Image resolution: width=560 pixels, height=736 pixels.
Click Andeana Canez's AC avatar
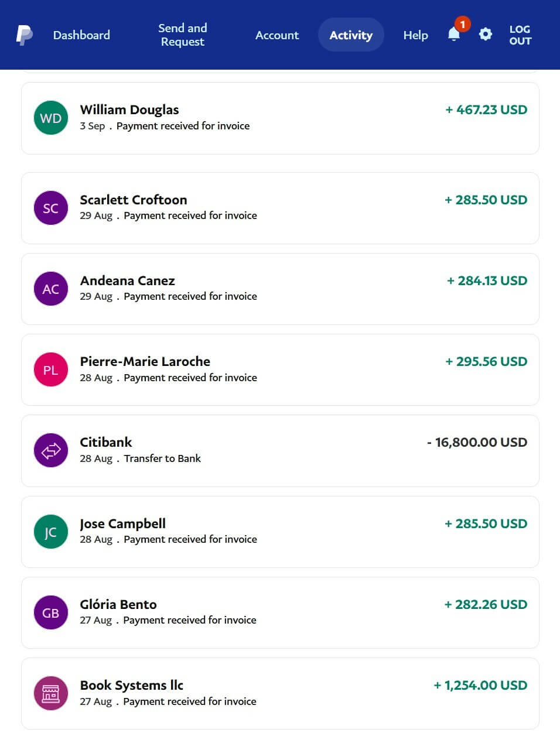point(51,289)
